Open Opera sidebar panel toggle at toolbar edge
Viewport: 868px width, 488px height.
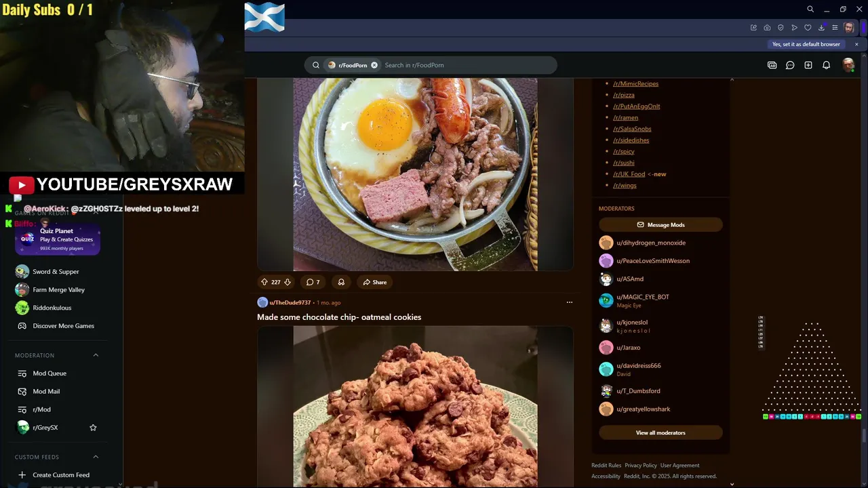click(x=864, y=28)
